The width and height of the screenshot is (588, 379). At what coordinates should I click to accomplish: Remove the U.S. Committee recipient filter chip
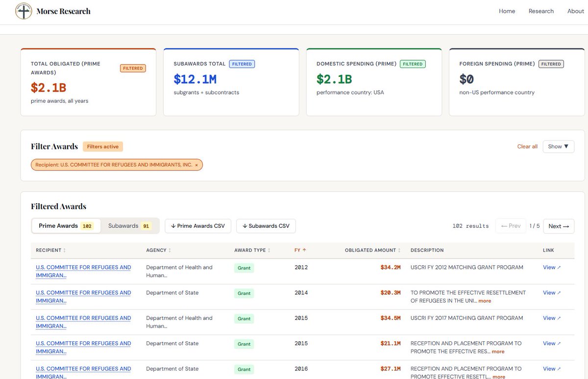(x=196, y=165)
